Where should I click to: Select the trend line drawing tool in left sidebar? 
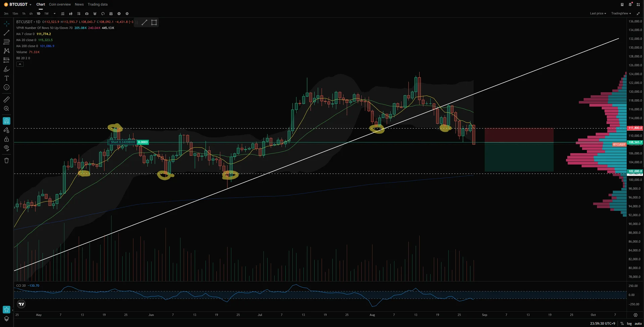click(6, 33)
